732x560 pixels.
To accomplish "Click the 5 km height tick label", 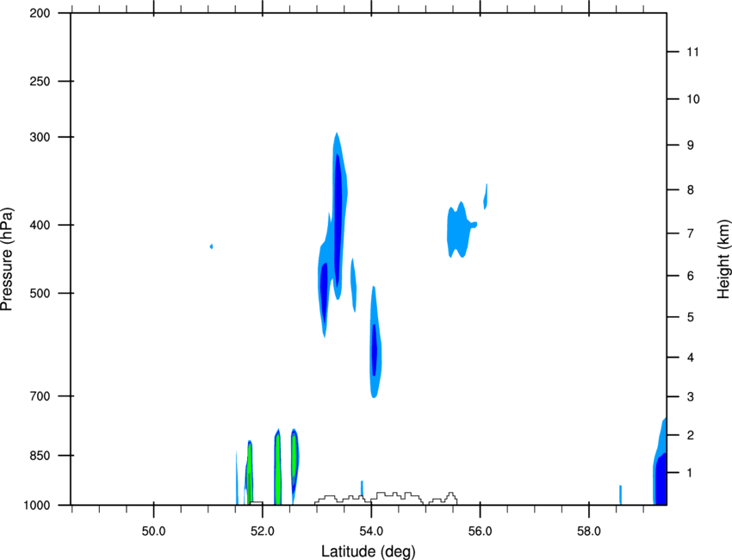I will [x=691, y=318].
